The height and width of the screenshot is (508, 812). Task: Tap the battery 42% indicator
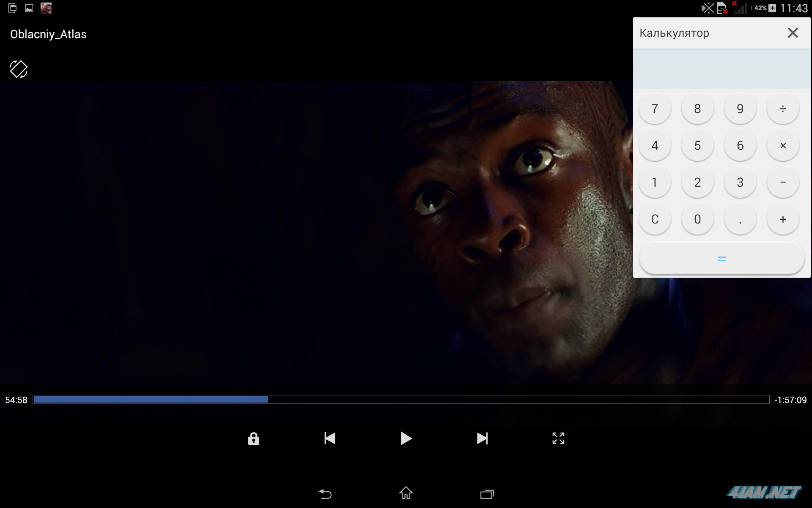click(764, 8)
